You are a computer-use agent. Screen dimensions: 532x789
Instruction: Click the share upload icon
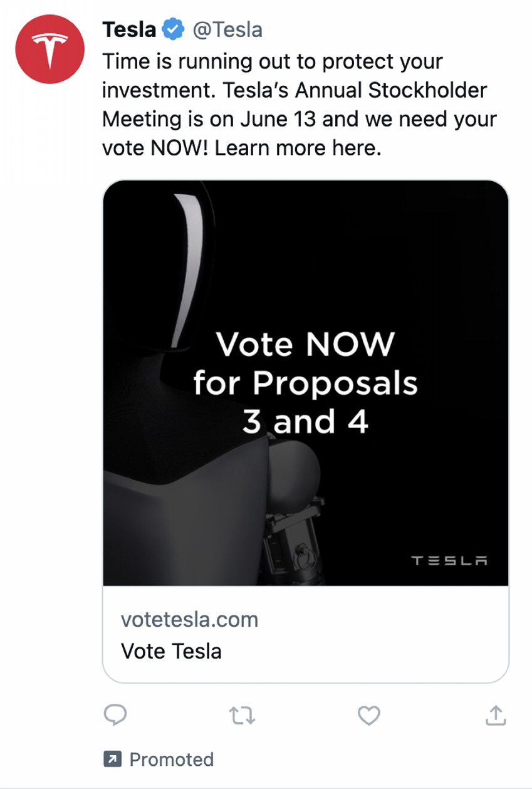[x=496, y=715]
